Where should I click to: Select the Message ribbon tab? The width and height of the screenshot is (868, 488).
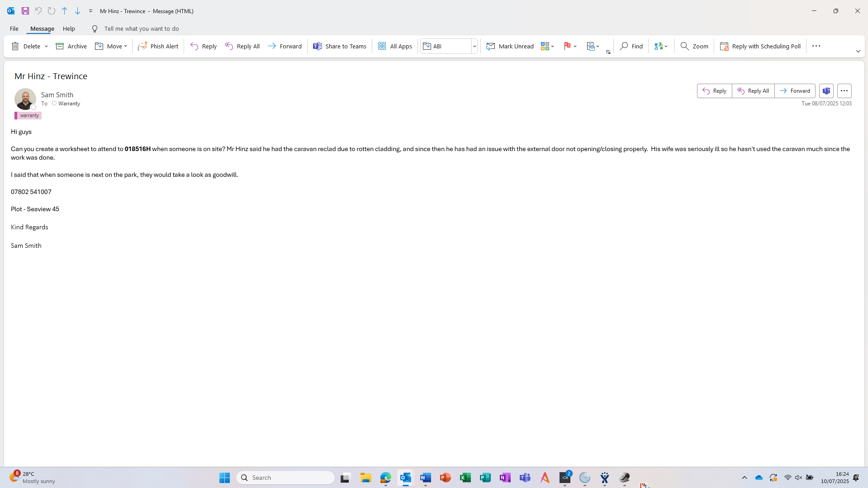(42, 28)
